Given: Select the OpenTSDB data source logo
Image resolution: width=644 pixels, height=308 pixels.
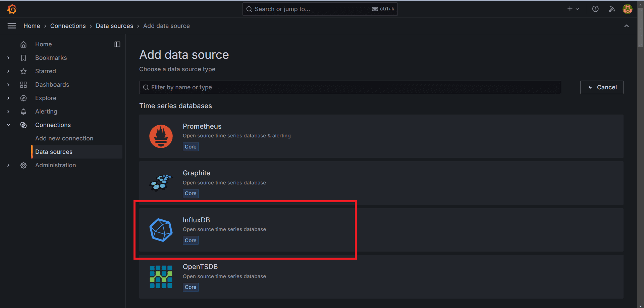Looking at the screenshot, I should 161,277.
